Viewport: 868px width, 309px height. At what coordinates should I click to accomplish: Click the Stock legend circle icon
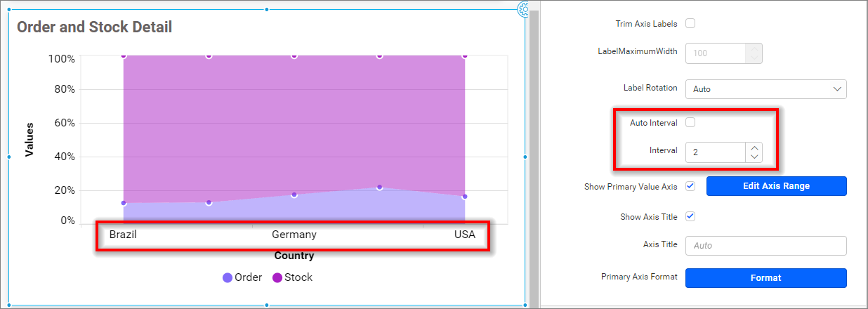277,277
